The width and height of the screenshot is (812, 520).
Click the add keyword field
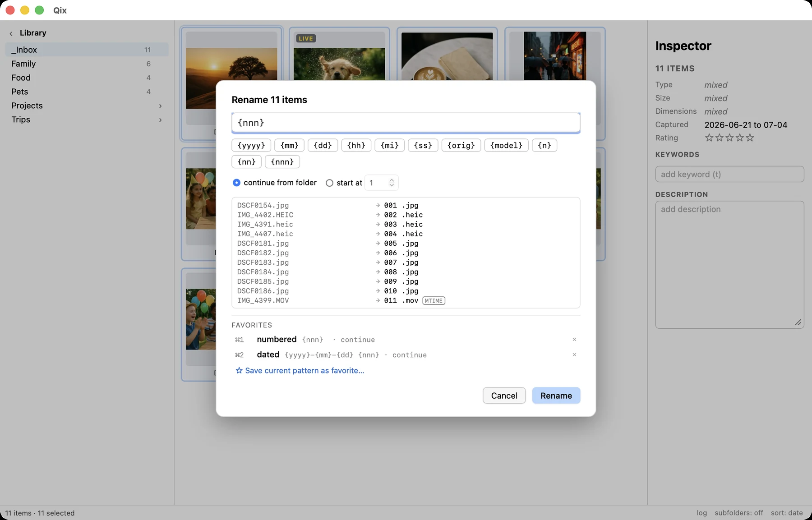tap(729, 174)
